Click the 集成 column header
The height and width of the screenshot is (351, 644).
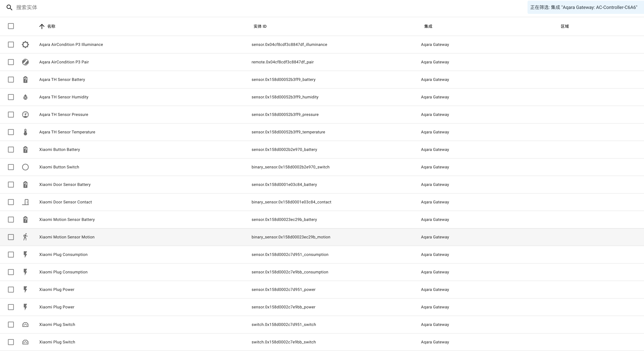point(428,26)
